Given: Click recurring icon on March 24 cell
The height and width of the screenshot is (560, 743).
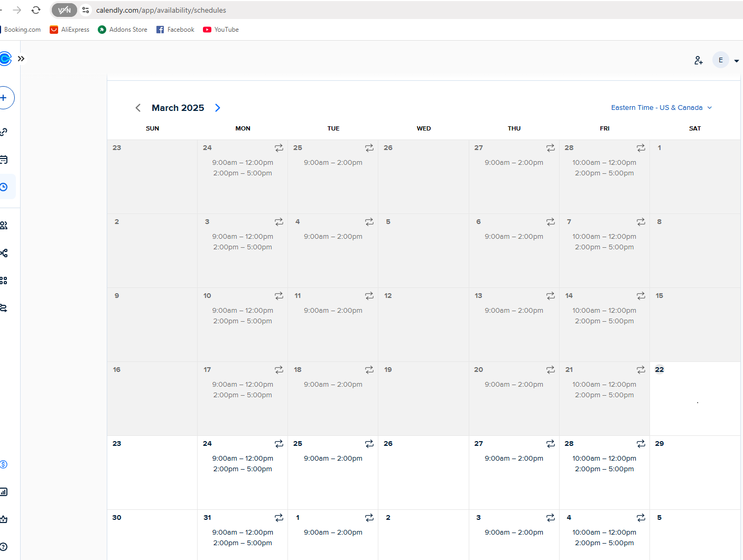Looking at the screenshot, I should (279, 444).
